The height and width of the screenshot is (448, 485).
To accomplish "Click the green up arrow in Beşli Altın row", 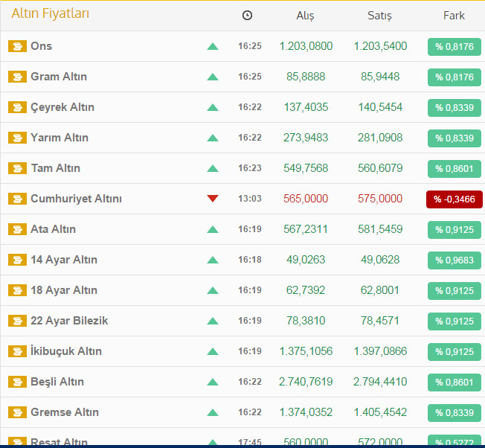I will (213, 382).
